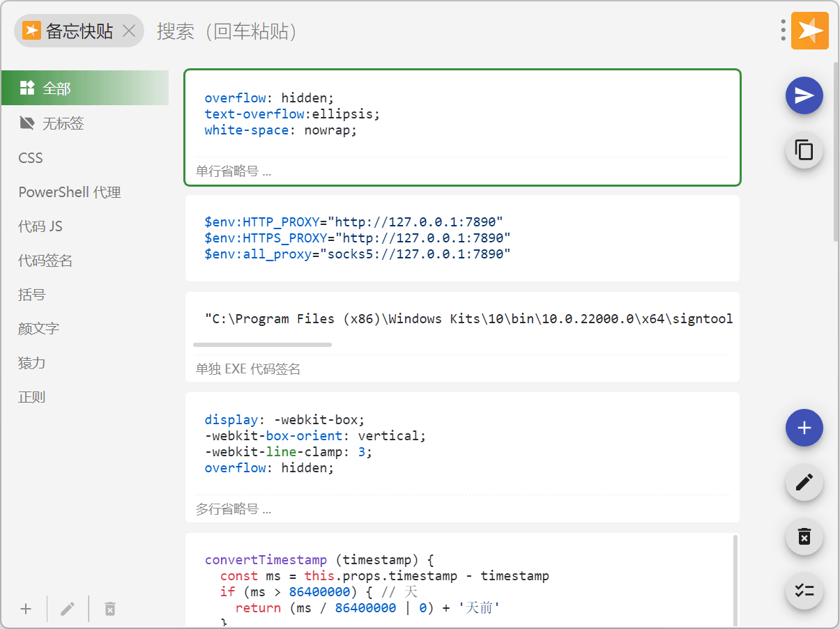Click the copy snippet icon button
840x629 pixels.
click(804, 150)
